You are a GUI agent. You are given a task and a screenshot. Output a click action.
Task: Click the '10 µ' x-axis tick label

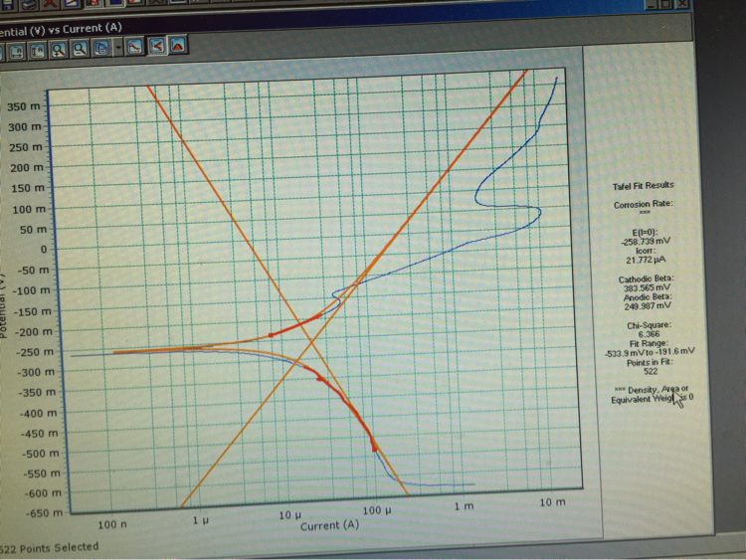click(x=289, y=515)
